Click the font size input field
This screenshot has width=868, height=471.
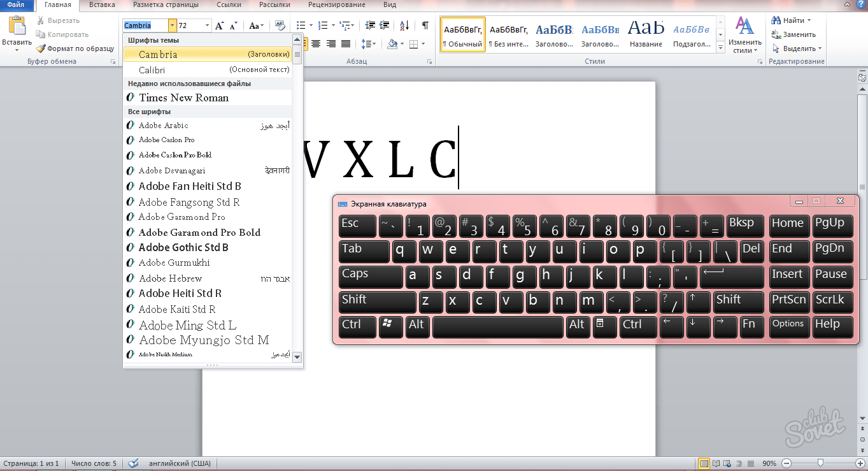click(x=190, y=26)
